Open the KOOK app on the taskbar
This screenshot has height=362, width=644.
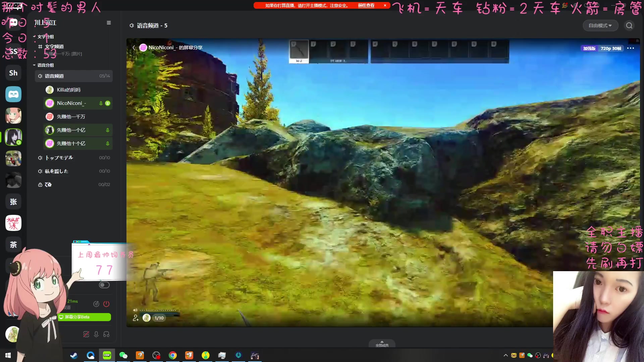pyautogui.click(x=107, y=355)
